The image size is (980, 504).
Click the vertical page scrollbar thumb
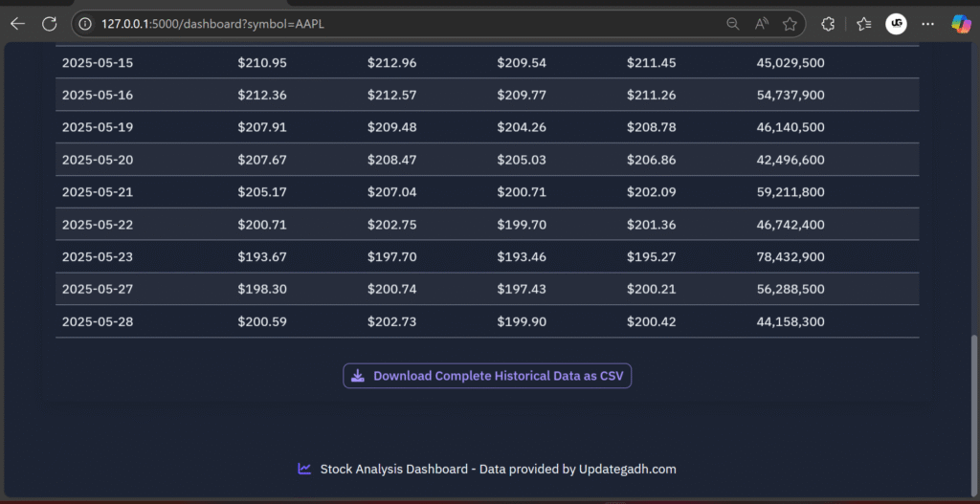point(975,415)
